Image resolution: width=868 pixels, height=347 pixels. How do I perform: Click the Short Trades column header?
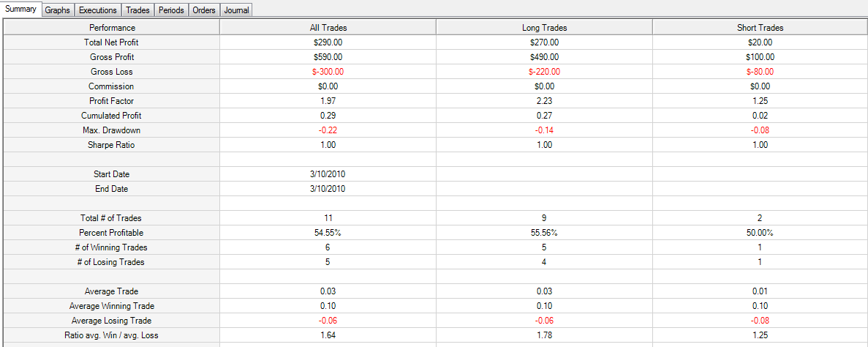pos(760,27)
